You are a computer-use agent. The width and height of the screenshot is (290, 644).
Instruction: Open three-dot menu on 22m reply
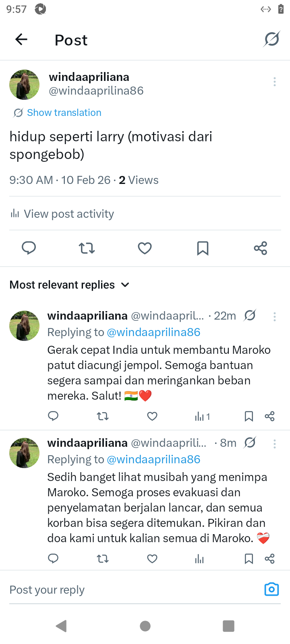coord(275,317)
